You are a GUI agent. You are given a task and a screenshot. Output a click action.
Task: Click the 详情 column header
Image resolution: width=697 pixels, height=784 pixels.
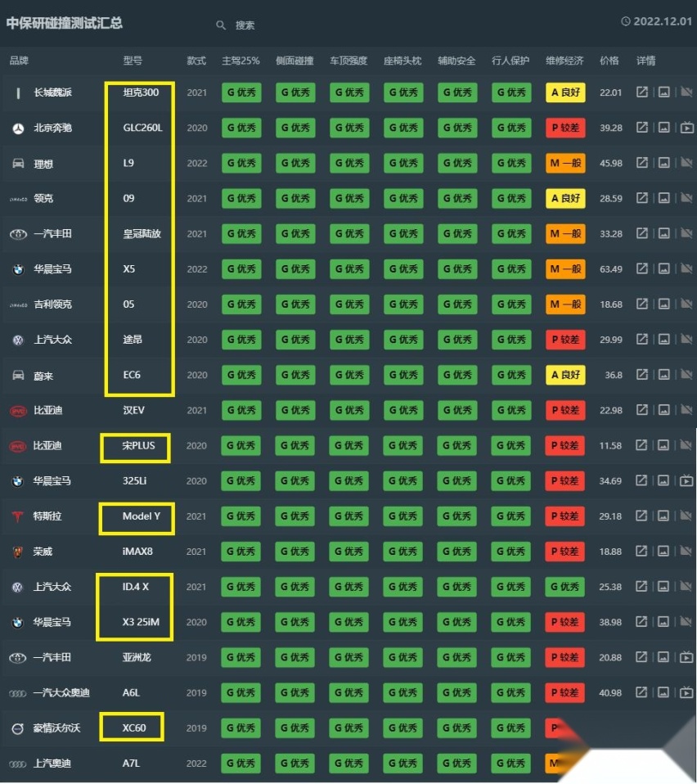646,61
